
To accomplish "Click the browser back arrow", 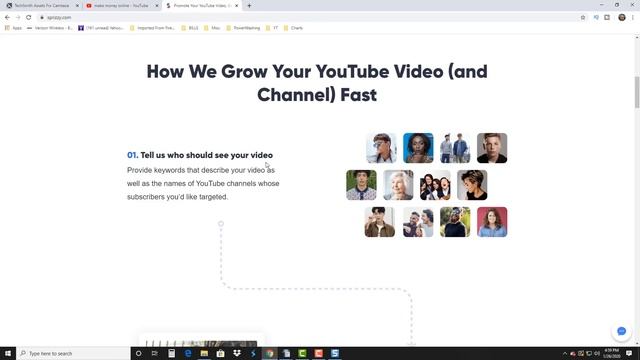I will [7, 18].
